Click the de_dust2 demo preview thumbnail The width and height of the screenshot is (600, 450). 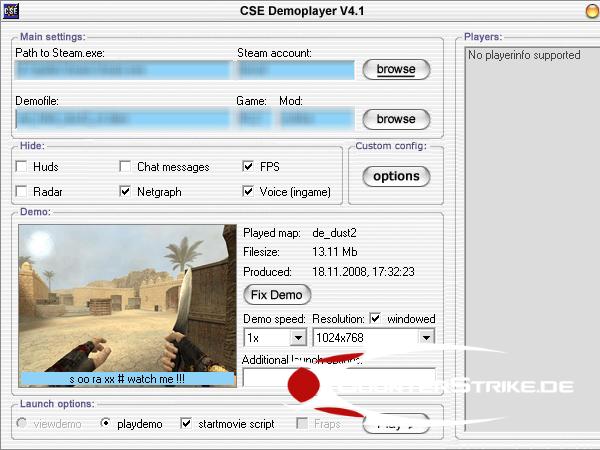[x=127, y=298]
